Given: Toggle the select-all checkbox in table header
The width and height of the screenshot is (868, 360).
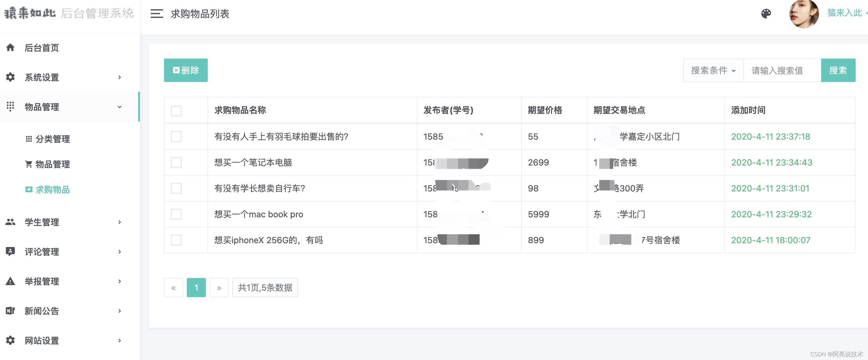Looking at the screenshot, I should coord(176,111).
